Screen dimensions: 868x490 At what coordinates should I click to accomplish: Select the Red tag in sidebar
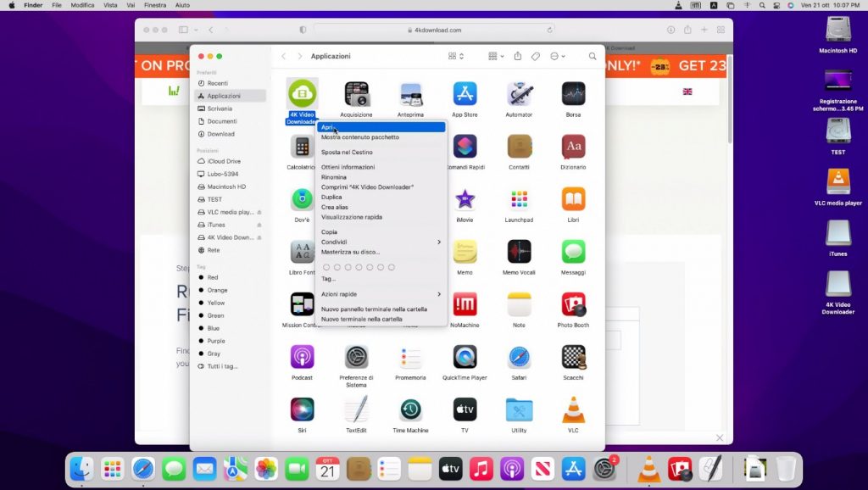click(x=213, y=277)
